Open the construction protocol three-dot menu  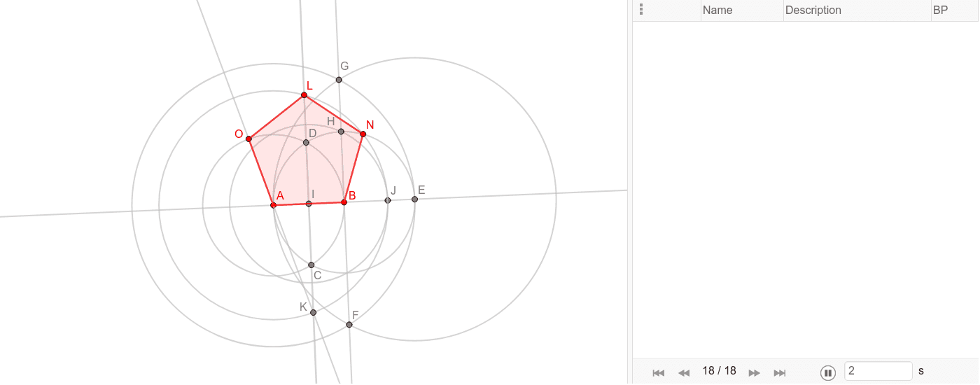pyautogui.click(x=641, y=10)
